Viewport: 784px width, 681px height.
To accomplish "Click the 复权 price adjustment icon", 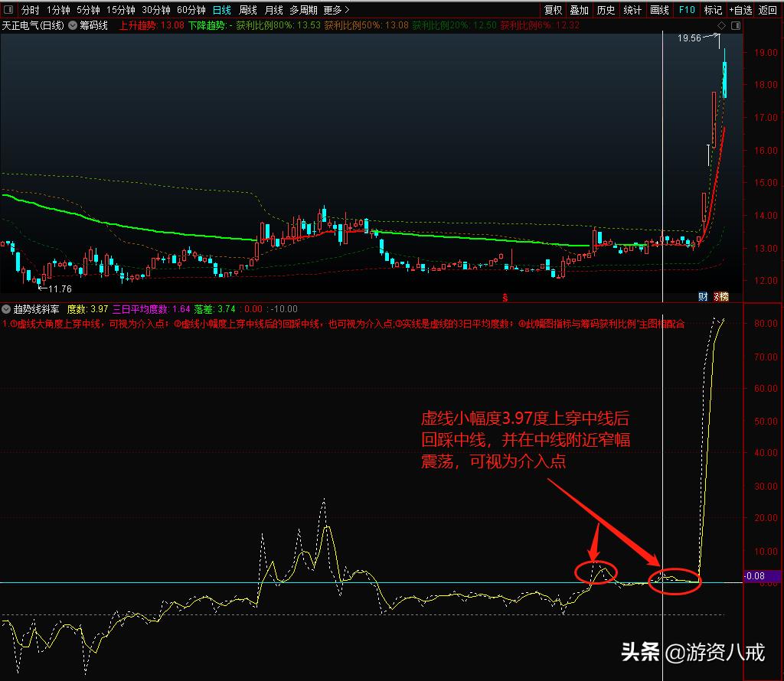I will tap(552, 10).
